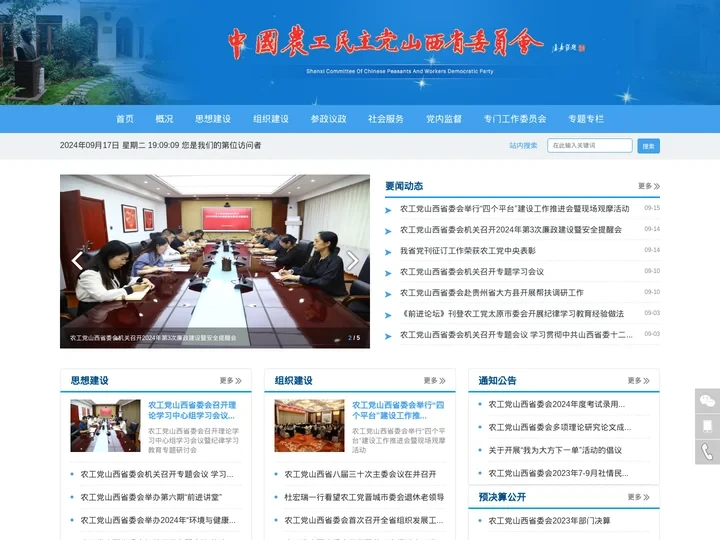Screen dimensions: 720x540
Task: Go to 社会服务 navigation item
Action: click(x=386, y=119)
